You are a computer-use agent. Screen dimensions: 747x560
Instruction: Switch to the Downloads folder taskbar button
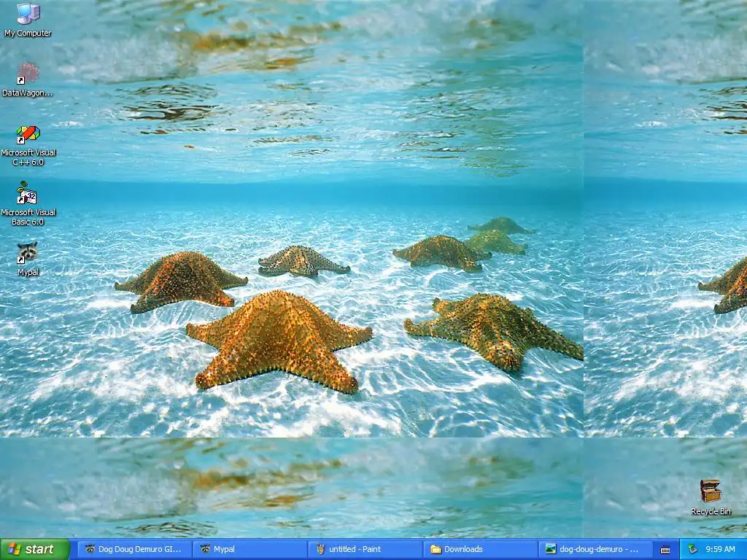[480, 549]
